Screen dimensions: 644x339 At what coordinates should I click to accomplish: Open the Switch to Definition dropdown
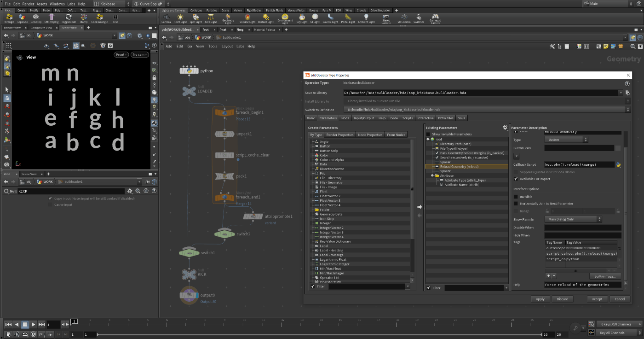point(486,110)
